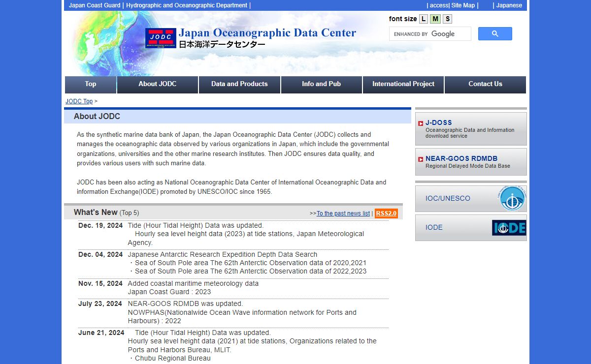Click the 'Chubu Regional Bureau' line
The width and height of the screenshot is (591, 364).
(169, 358)
